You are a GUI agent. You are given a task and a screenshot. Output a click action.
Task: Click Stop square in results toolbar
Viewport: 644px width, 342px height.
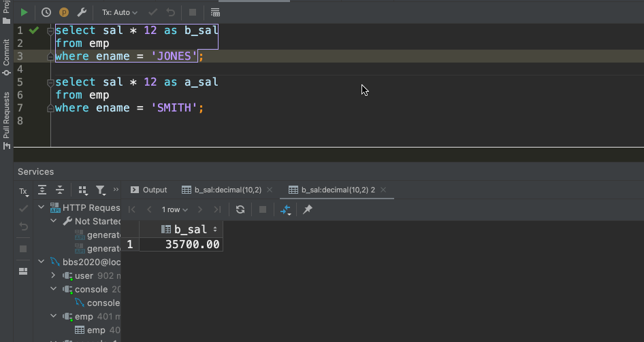[263, 209]
